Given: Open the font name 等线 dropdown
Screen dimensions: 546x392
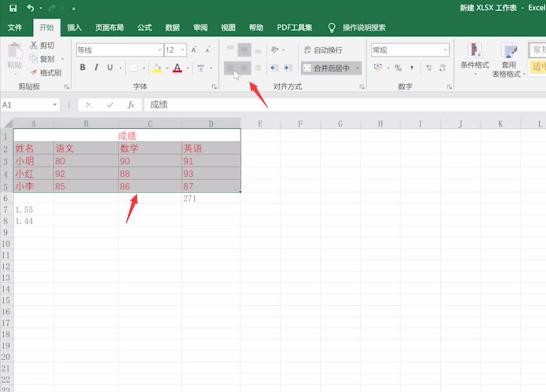Looking at the screenshot, I should [x=159, y=50].
